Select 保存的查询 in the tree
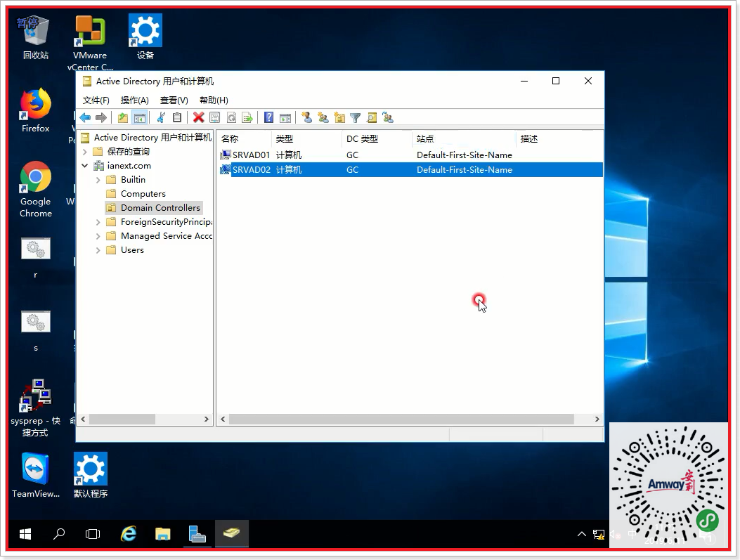Image resolution: width=740 pixels, height=560 pixels. point(128,152)
